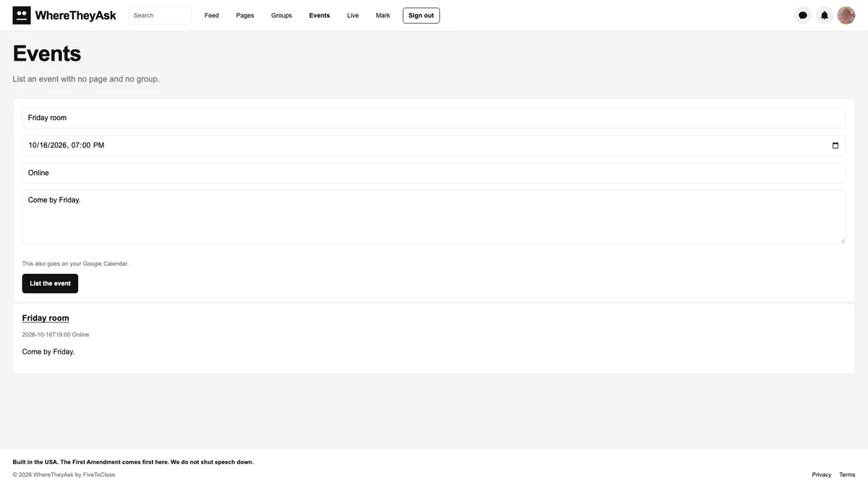Open the messages chat bubble icon
Screen dimensions: 868x488
(x=803, y=15)
